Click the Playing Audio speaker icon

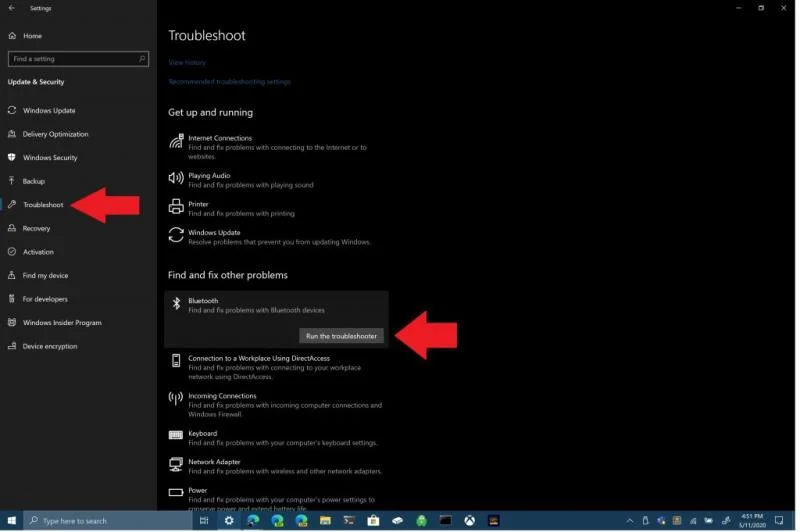tap(176, 178)
